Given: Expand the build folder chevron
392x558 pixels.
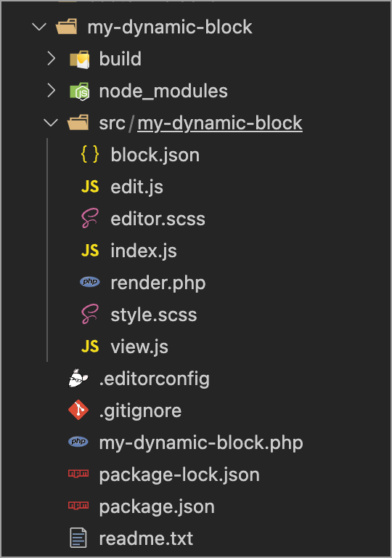Looking at the screenshot, I should [52, 59].
